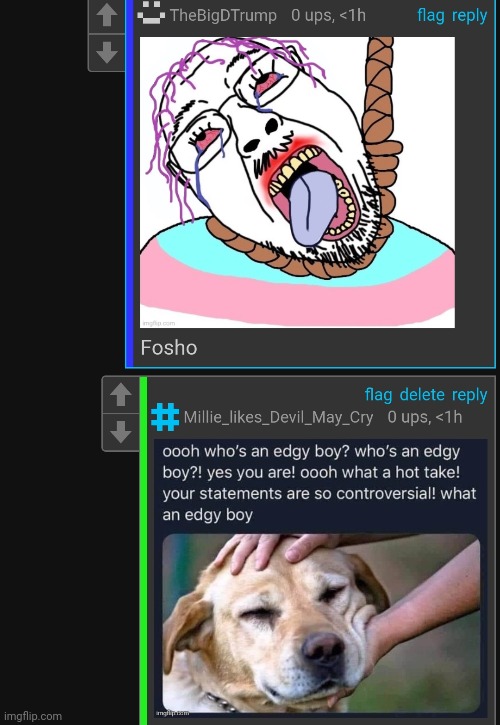Click the 'oooh who's an edgy boy' comment text
Image resolution: width=500 pixels, height=725 pixels.
click(x=319, y=483)
